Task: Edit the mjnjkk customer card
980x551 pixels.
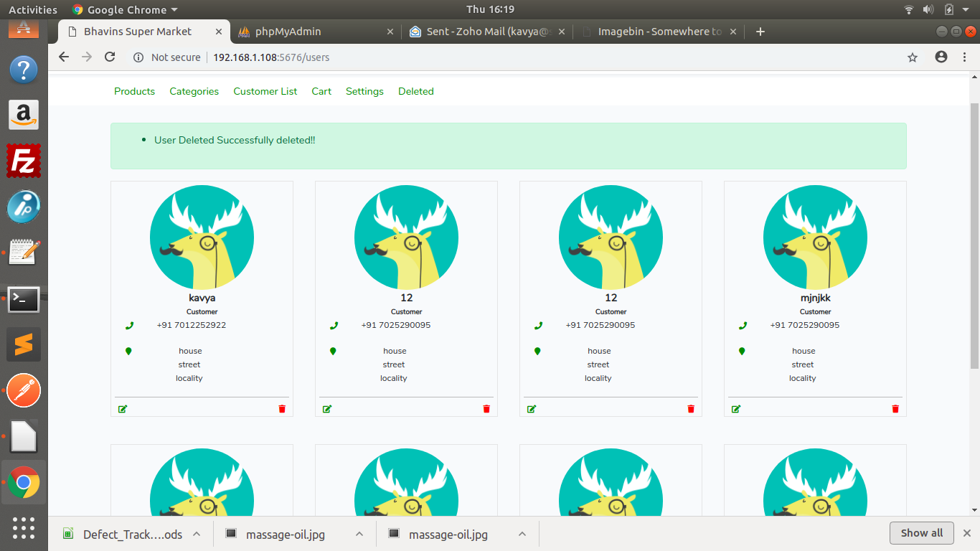Action: [x=736, y=409]
